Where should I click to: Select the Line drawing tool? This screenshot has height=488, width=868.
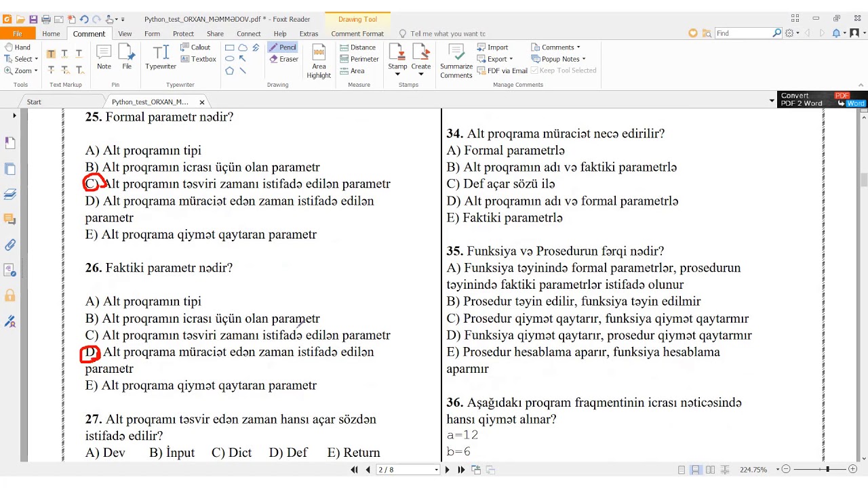(242, 70)
